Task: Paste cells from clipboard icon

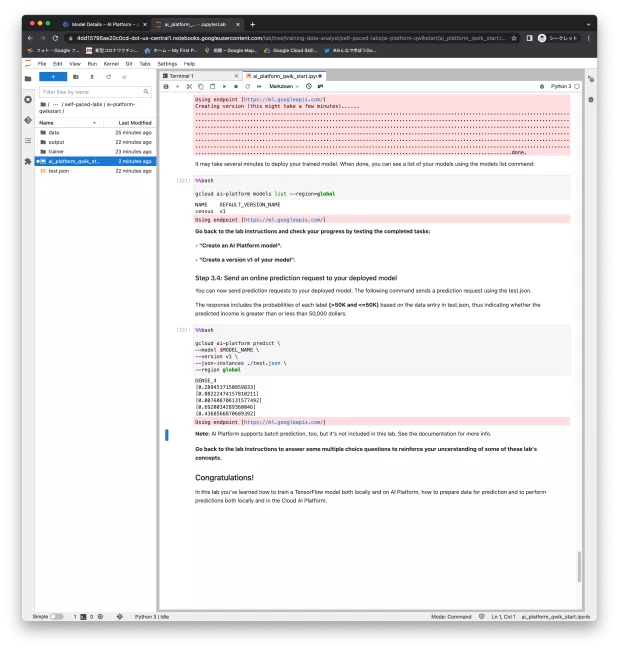Action: tap(212, 87)
